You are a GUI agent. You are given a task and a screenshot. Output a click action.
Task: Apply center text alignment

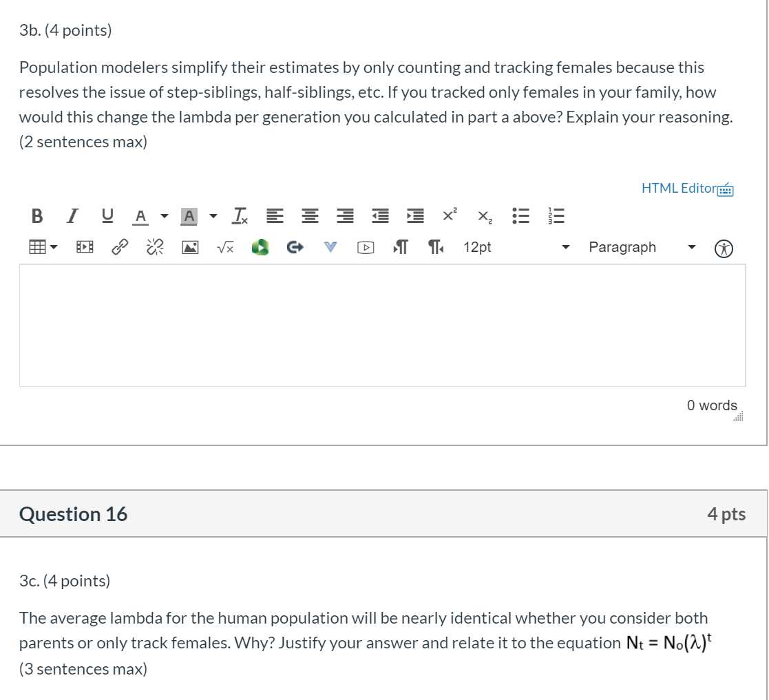(x=310, y=215)
